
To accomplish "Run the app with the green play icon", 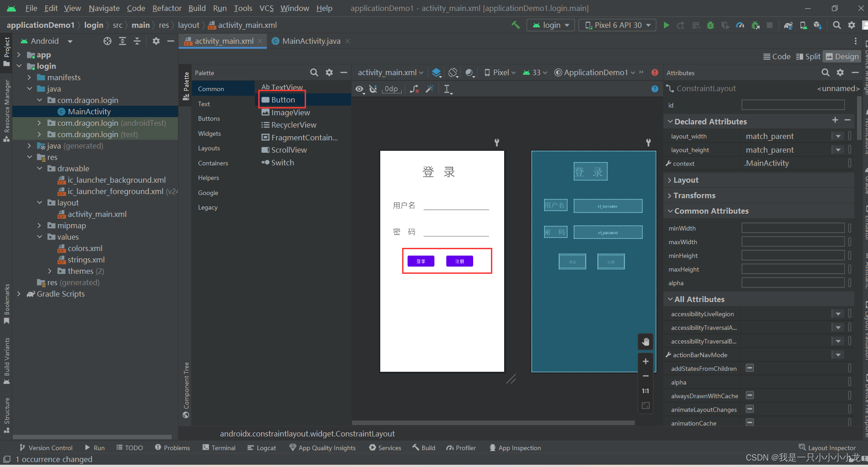I will pos(666,25).
